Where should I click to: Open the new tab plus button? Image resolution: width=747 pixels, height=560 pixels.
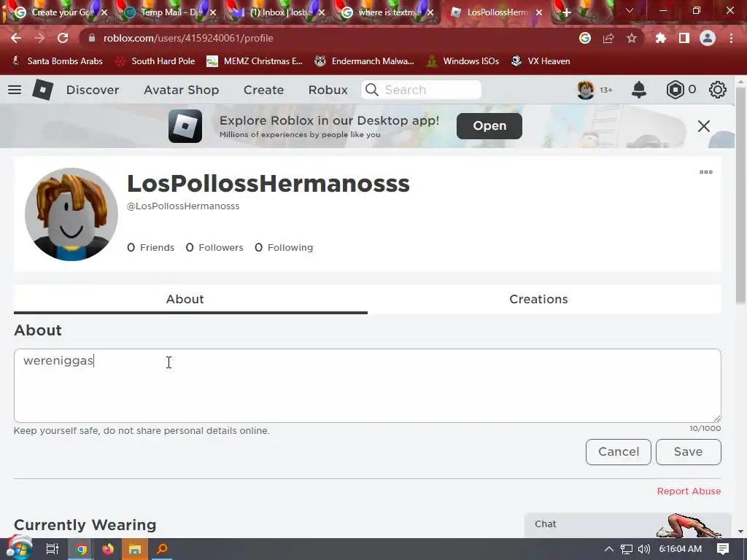pos(566,13)
